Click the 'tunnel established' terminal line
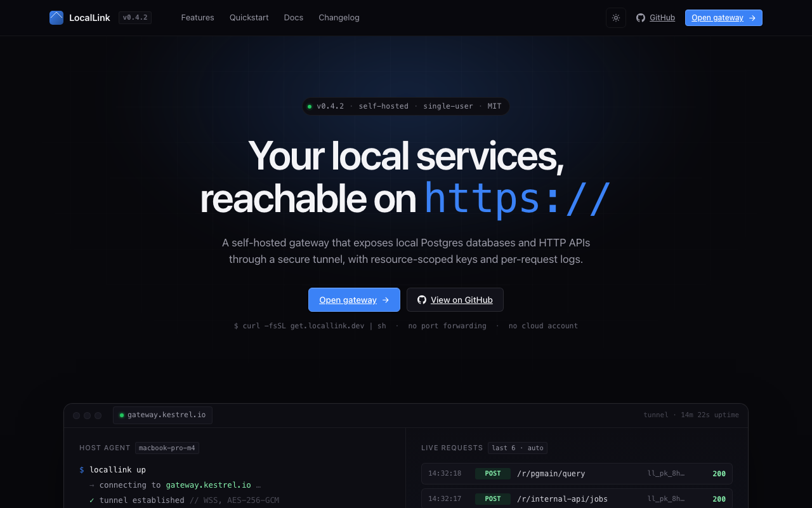The width and height of the screenshot is (812, 508). point(184,500)
